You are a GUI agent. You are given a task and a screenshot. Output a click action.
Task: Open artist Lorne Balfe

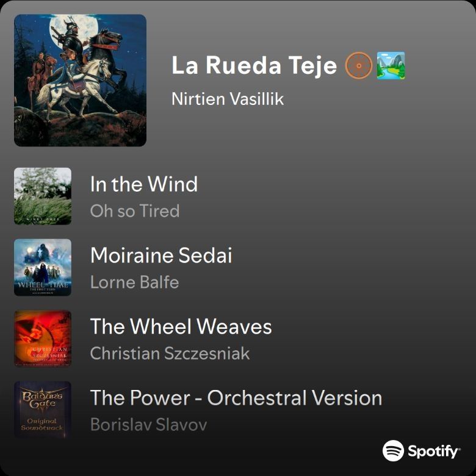(x=134, y=283)
